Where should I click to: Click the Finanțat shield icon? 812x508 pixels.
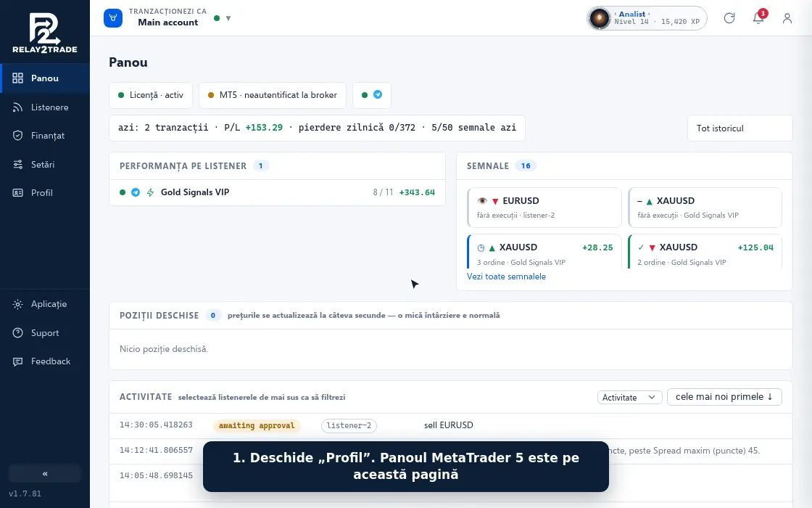click(17, 136)
